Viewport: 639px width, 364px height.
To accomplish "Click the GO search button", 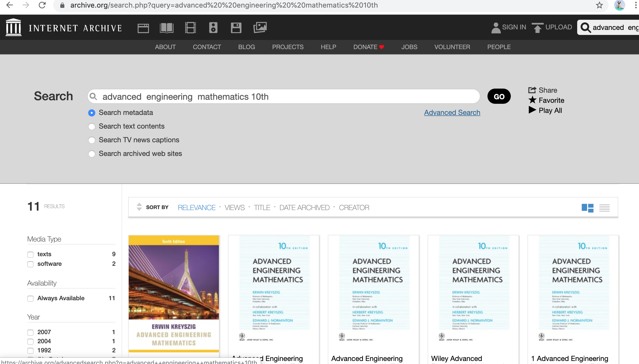I will click(499, 96).
